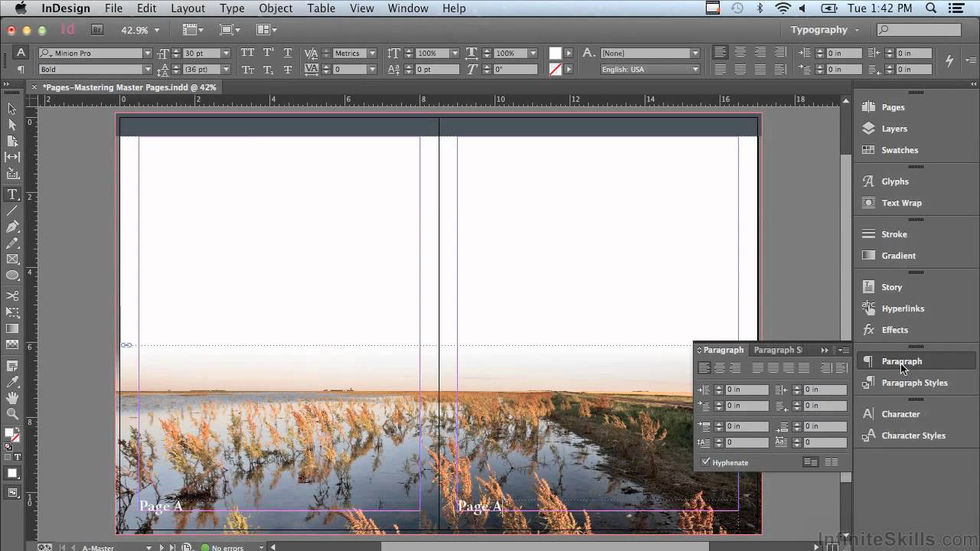Open the Bold font style dropdown
Image resolution: width=980 pixels, height=551 pixels.
[147, 69]
